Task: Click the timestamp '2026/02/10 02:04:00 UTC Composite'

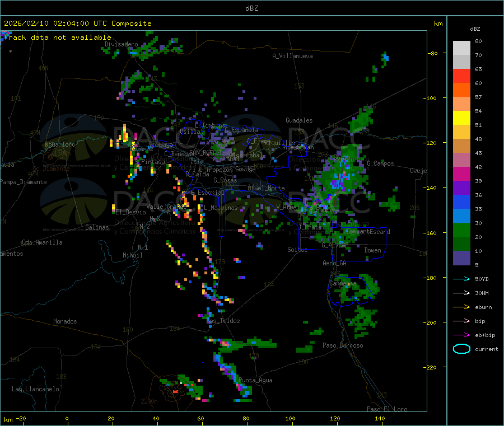Action: click(x=77, y=24)
